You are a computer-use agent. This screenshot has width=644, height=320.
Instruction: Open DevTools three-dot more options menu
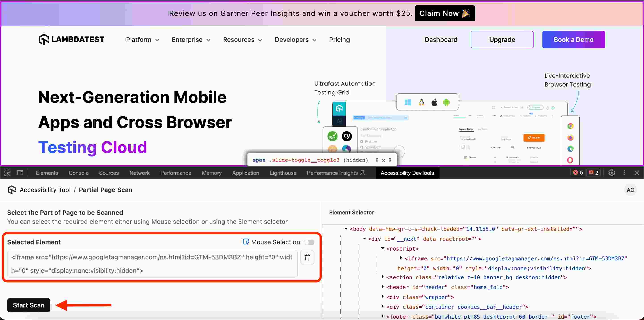(624, 173)
